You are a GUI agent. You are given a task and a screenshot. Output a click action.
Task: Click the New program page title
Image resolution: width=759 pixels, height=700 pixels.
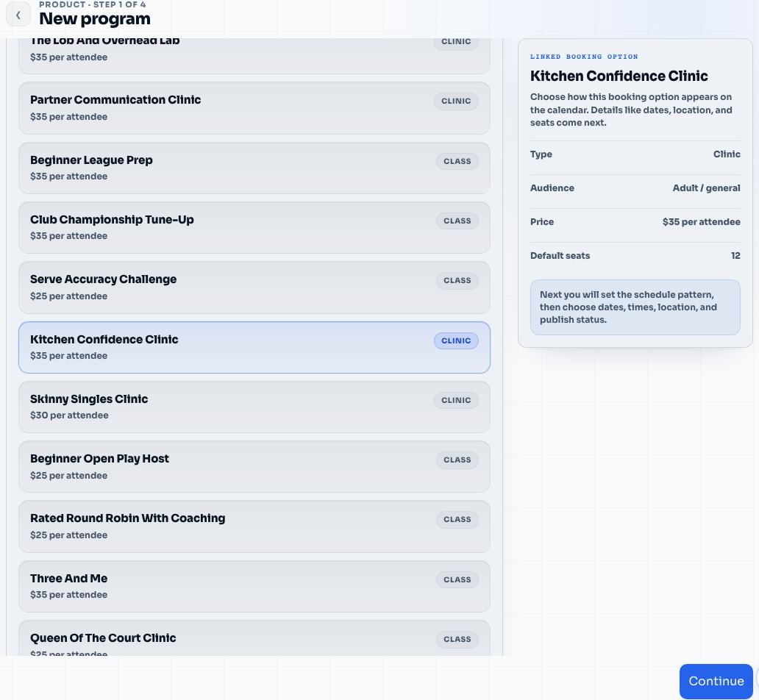pyautogui.click(x=95, y=19)
